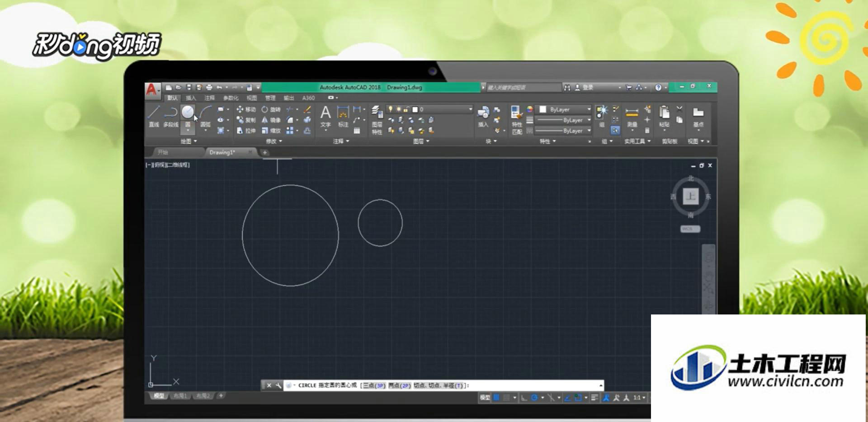Click the new drawing tab plus button
The width and height of the screenshot is (868, 422).
coord(265,152)
